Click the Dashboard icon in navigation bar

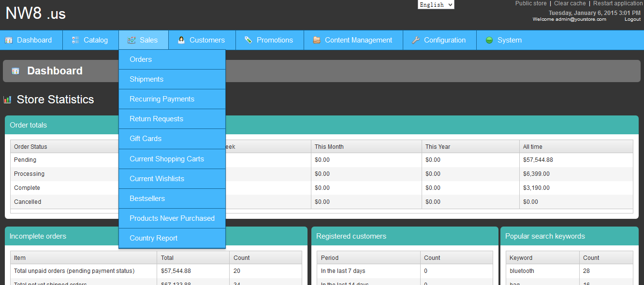tap(9, 40)
